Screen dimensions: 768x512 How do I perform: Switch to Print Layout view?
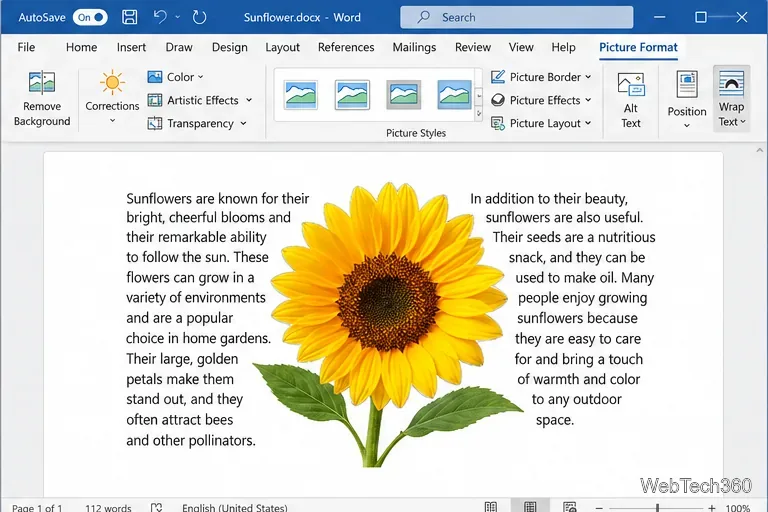tap(529, 507)
